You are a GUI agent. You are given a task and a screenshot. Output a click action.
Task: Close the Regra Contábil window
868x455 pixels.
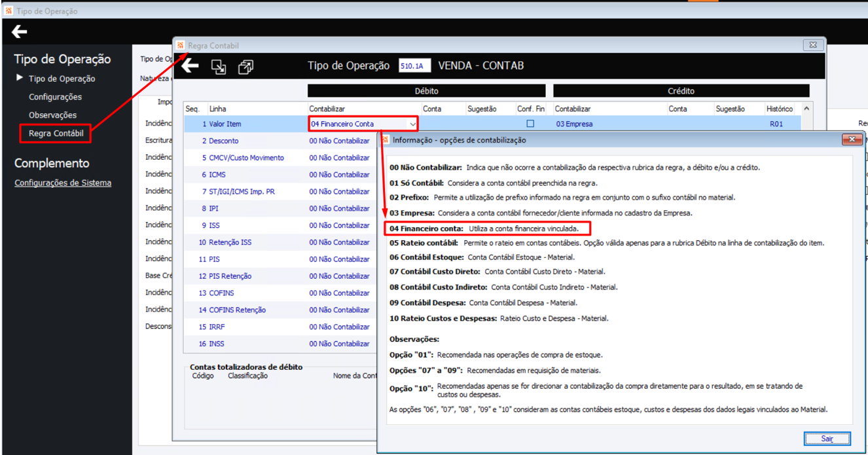tap(813, 45)
